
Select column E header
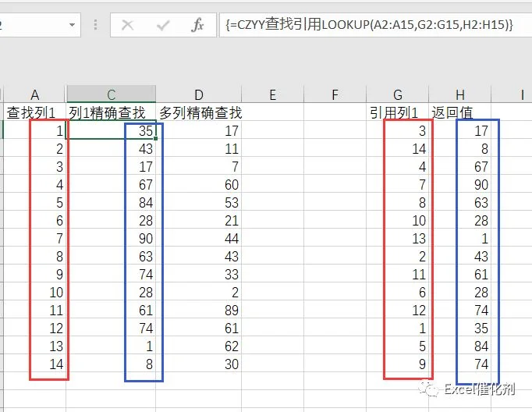(x=273, y=94)
